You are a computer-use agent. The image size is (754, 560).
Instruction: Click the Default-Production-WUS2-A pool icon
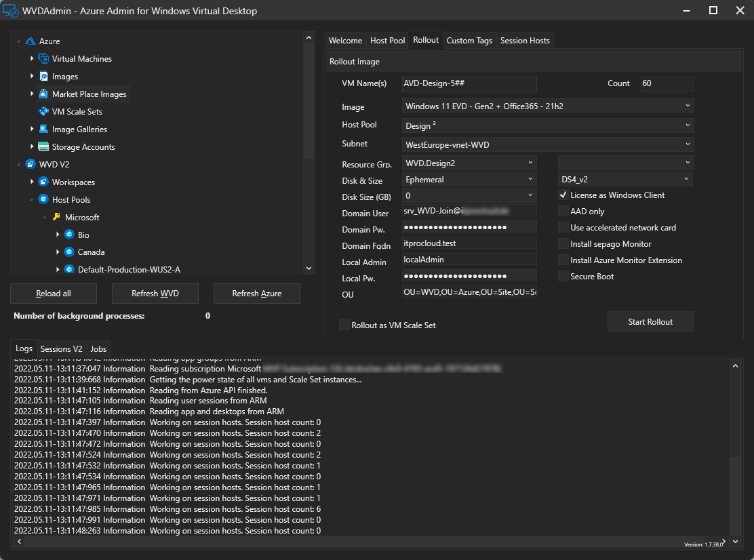coord(69,269)
